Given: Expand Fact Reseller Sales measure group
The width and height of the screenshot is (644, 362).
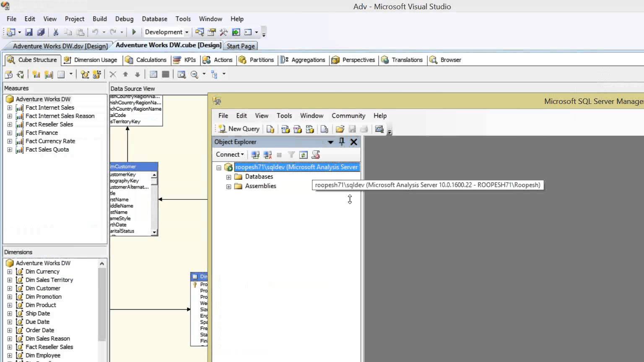Looking at the screenshot, I should pos(10,124).
